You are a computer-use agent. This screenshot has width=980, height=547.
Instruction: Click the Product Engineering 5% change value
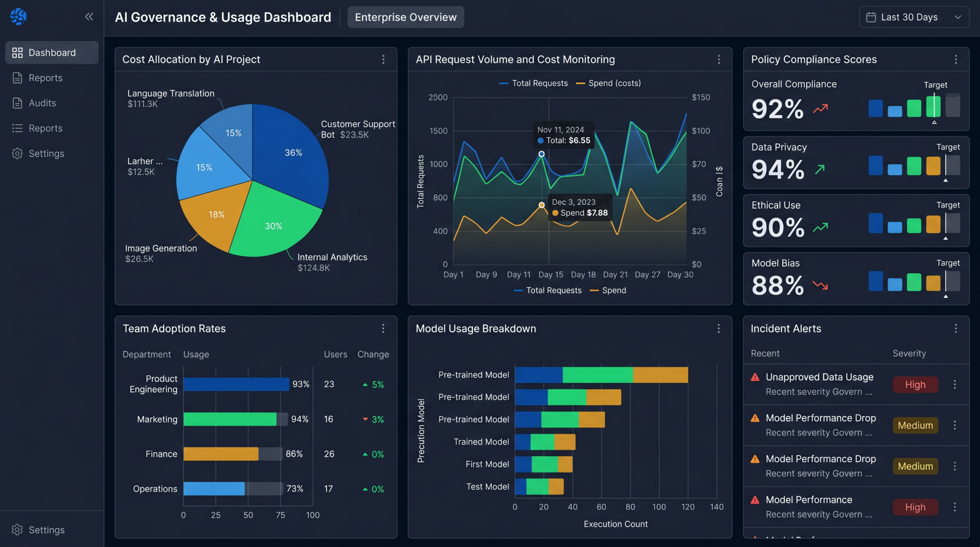coord(373,385)
